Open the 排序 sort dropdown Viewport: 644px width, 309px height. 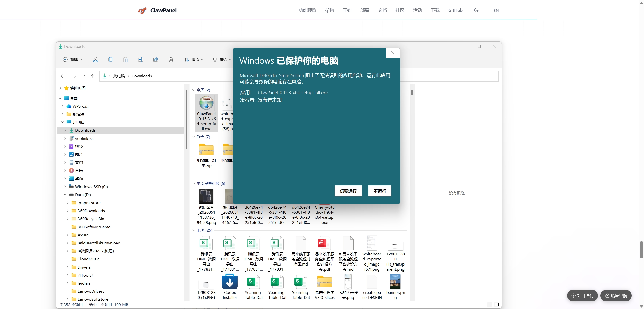pos(193,60)
